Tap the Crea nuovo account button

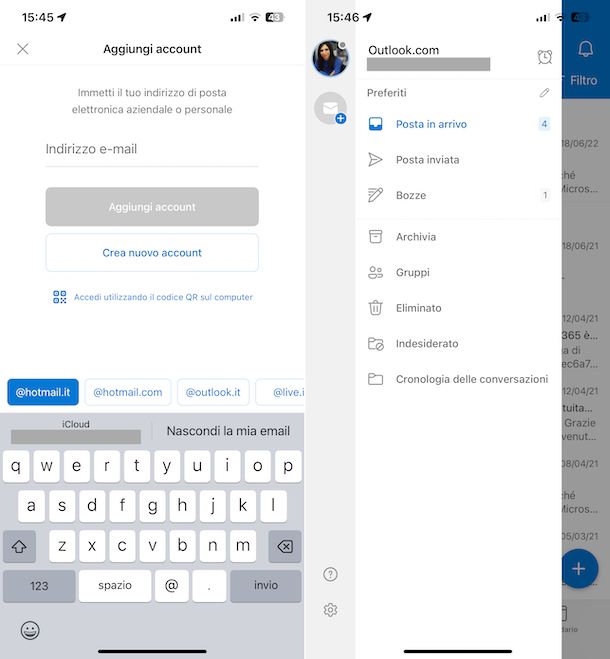[x=152, y=253]
